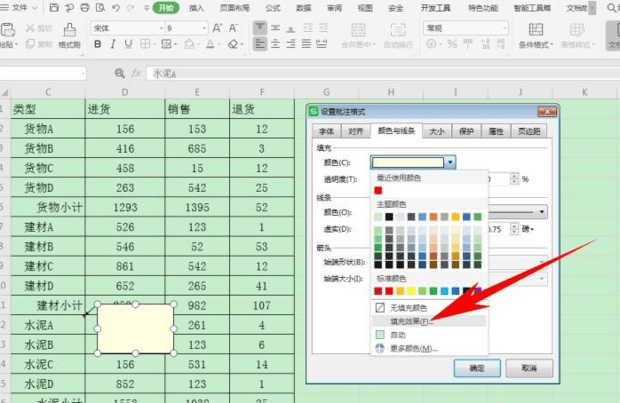620x403 pixels.
Task: Click the Cut (剪切) scissors icon
Action: click(x=30, y=28)
